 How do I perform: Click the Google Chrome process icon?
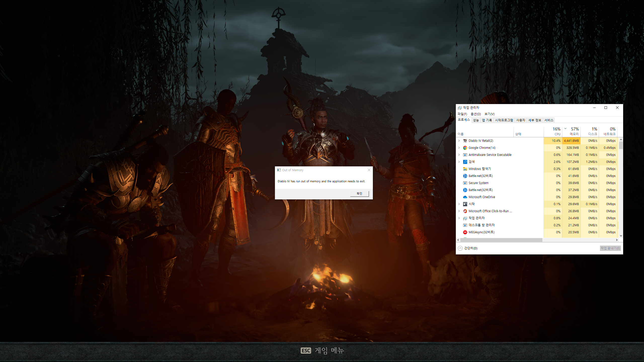(465, 148)
